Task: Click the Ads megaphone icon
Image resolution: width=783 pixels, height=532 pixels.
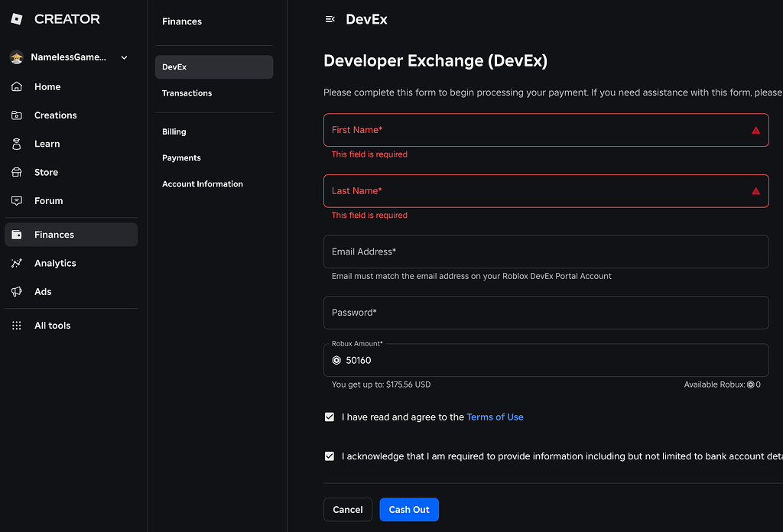Action: tap(16, 291)
